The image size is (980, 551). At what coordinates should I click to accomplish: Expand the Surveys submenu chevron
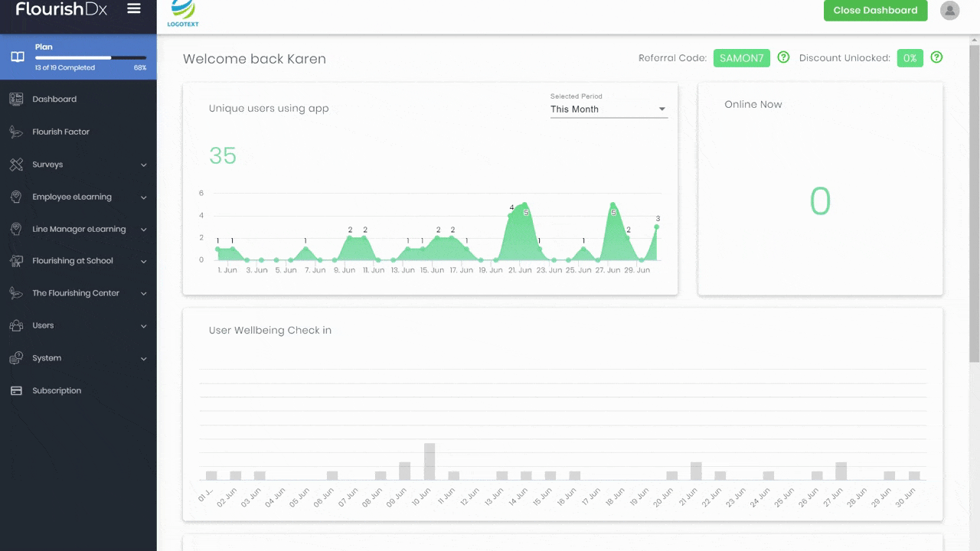point(143,165)
